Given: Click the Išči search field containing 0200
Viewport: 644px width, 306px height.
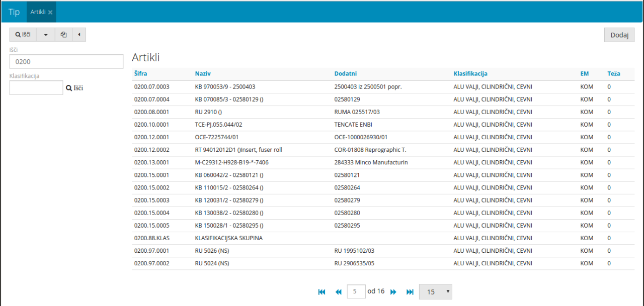Looking at the screenshot, I should [66, 61].
